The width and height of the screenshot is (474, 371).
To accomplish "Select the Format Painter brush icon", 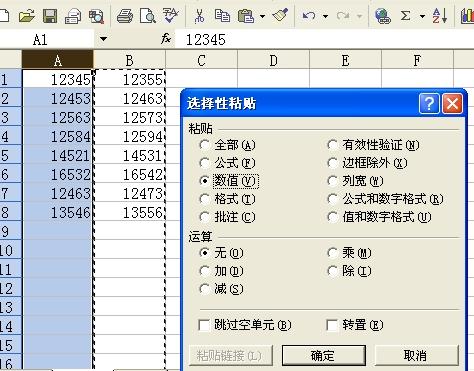I will click(x=280, y=15).
